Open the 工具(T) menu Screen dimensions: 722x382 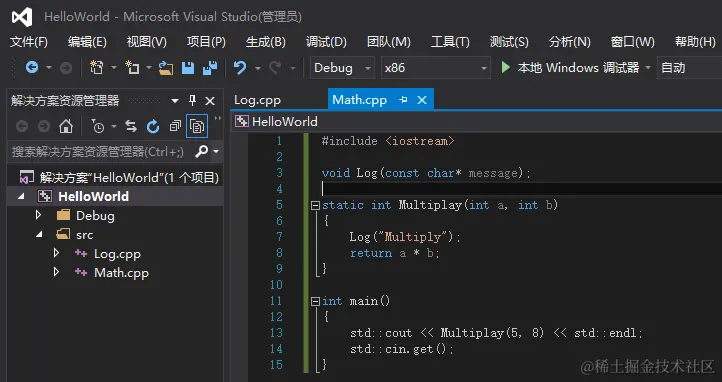point(450,42)
